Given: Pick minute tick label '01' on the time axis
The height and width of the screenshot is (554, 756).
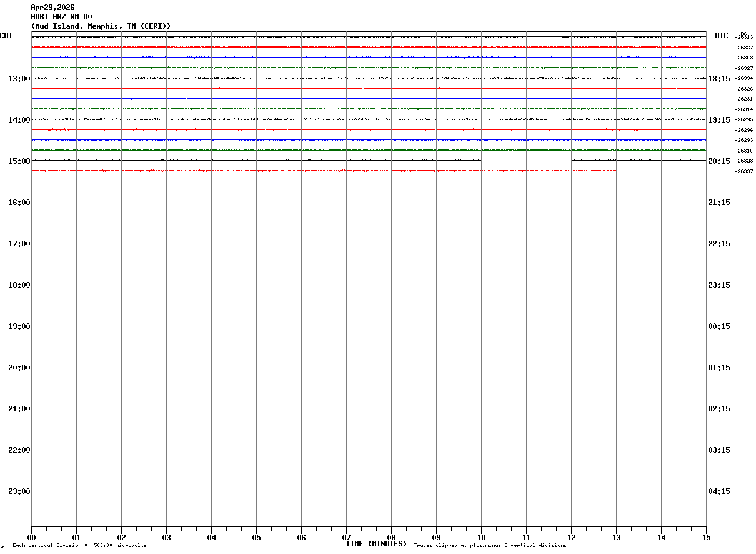Looking at the screenshot, I should [76, 538].
